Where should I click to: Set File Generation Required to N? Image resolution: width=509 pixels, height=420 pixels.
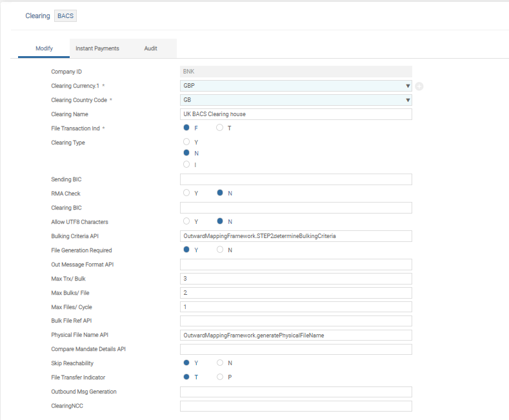[220, 250]
